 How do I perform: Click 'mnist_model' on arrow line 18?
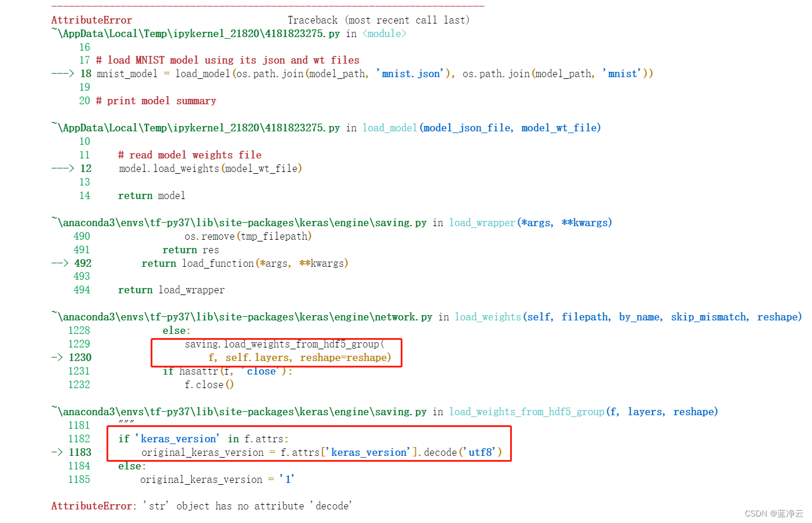click(127, 74)
